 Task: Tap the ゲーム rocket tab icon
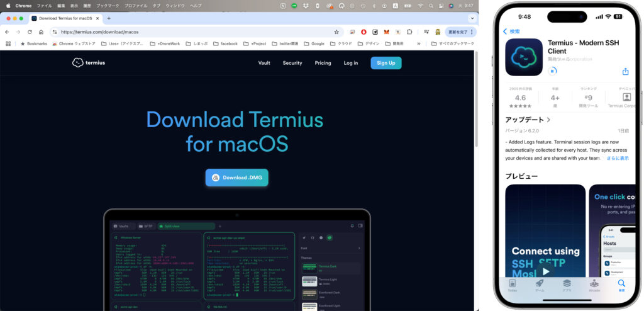pyautogui.click(x=540, y=283)
